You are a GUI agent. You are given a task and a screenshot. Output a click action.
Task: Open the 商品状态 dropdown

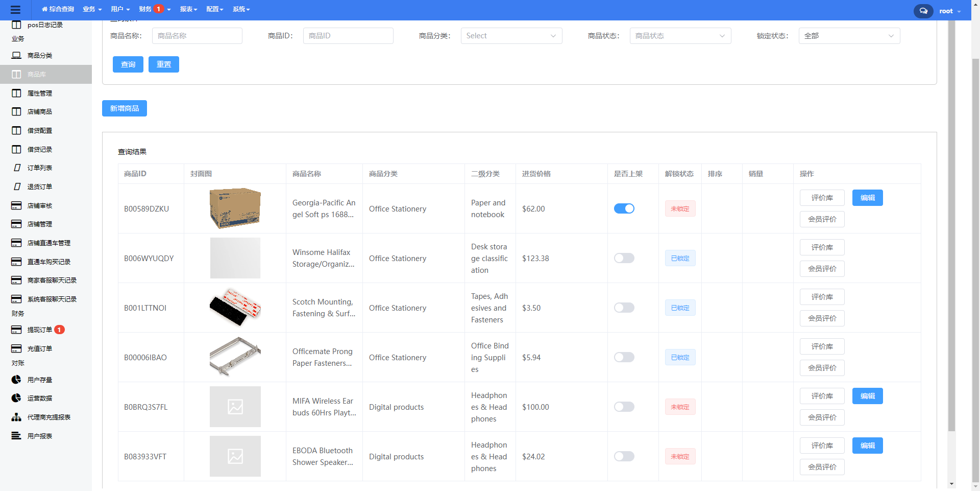click(x=680, y=36)
